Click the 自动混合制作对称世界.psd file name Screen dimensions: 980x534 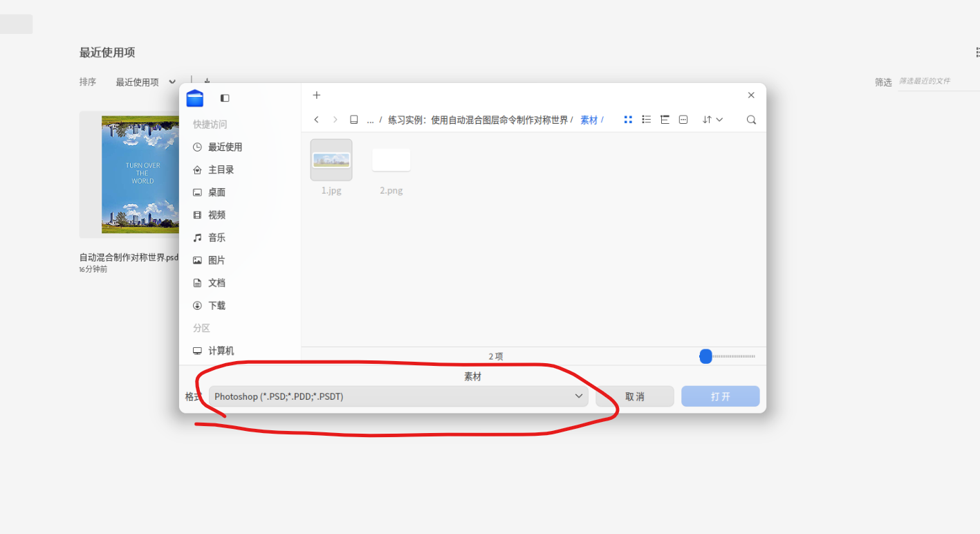129,257
